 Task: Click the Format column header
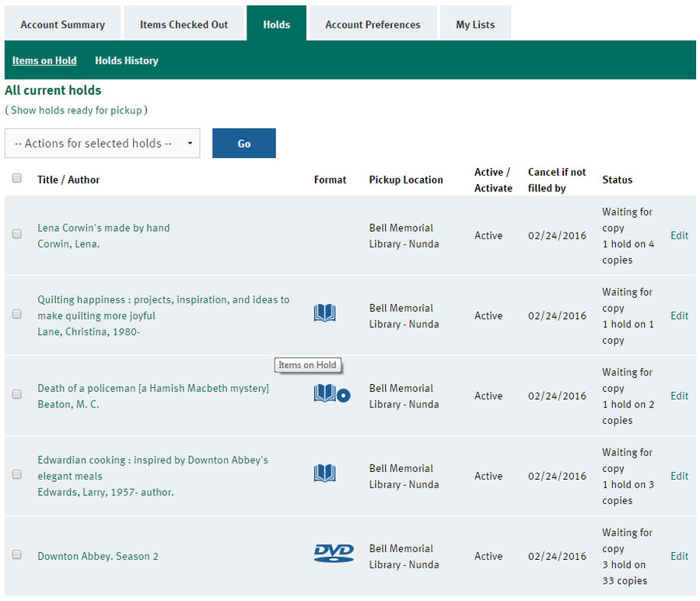[x=330, y=180]
